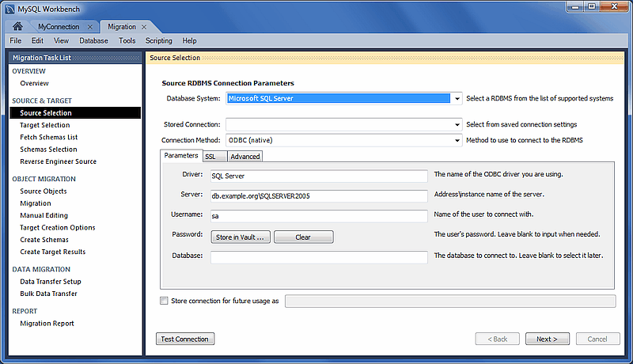This screenshot has height=364, width=633.
Task: Focus the Database name input field
Action: (x=318, y=256)
